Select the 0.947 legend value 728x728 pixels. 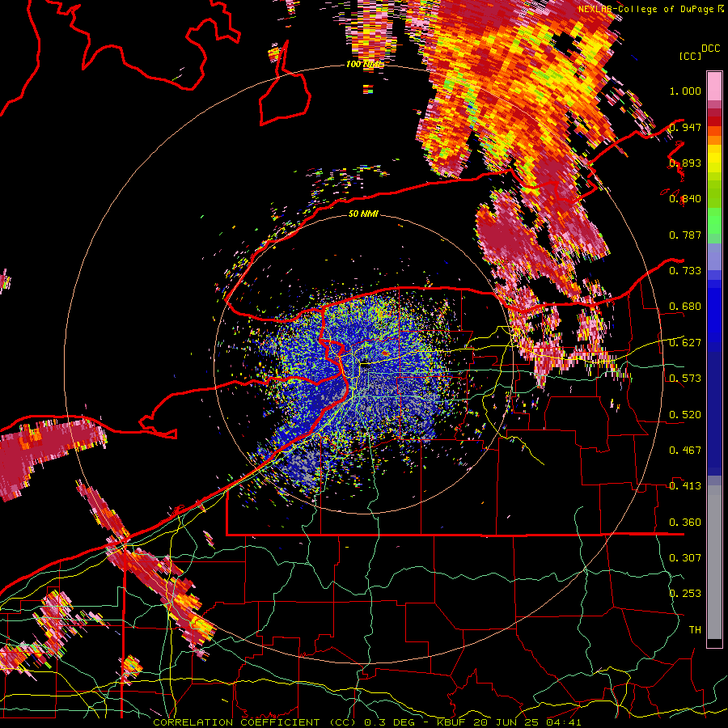point(685,127)
